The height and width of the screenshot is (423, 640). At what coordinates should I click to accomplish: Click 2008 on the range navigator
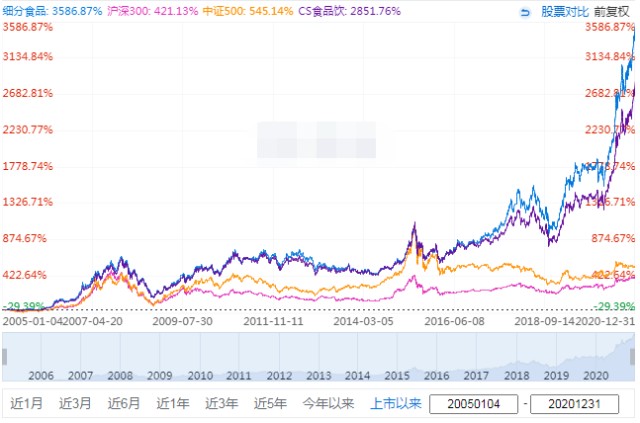119,374
